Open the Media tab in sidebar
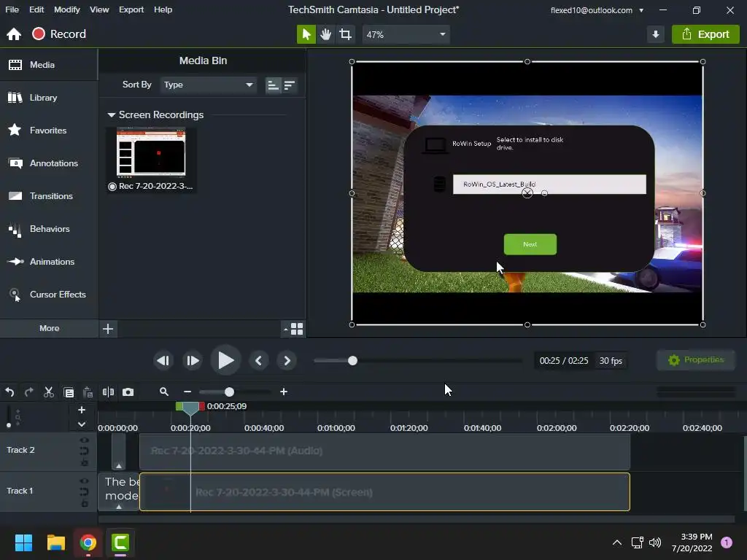The image size is (747, 560). 49,65
